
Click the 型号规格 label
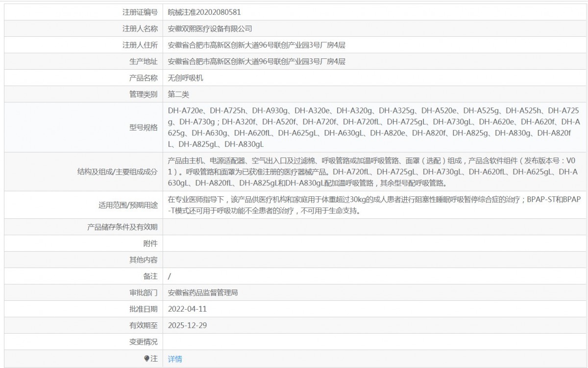click(x=143, y=128)
